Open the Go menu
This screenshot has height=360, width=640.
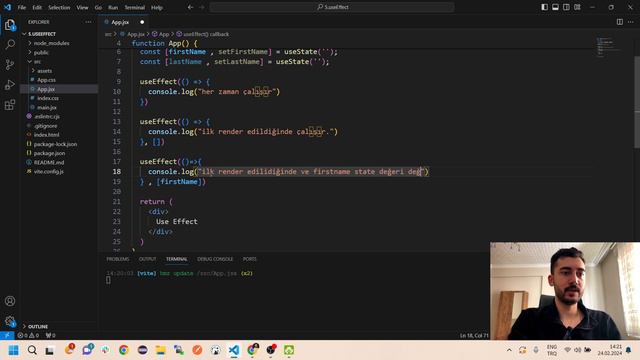click(x=98, y=7)
